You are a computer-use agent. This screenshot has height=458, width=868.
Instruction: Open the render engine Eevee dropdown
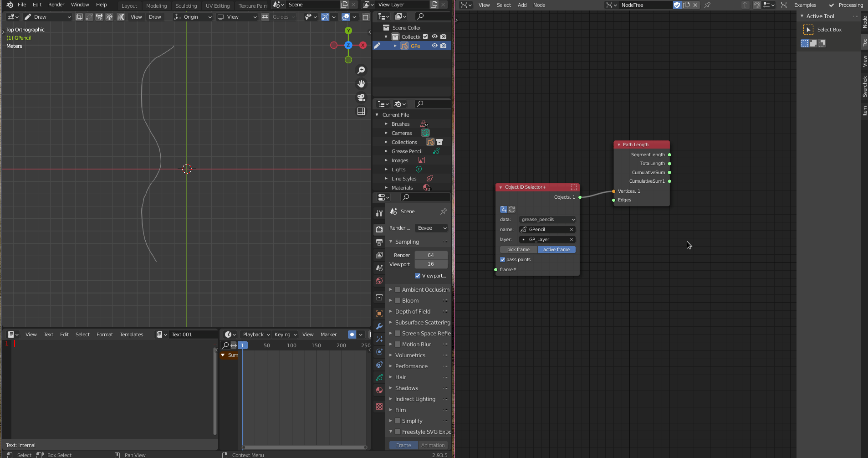click(x=432, y=228)
